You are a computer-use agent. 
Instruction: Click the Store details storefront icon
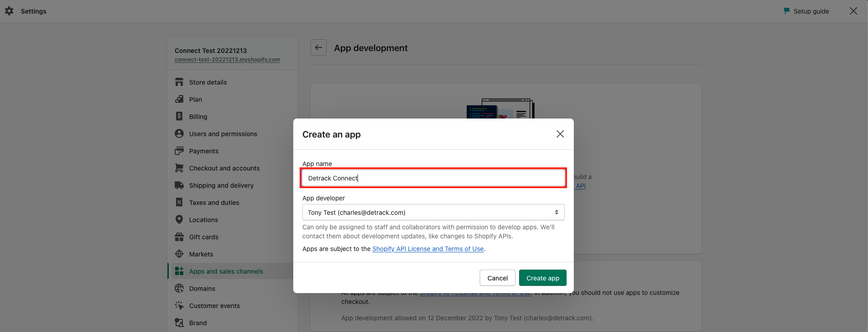click(x=179, y=82)
